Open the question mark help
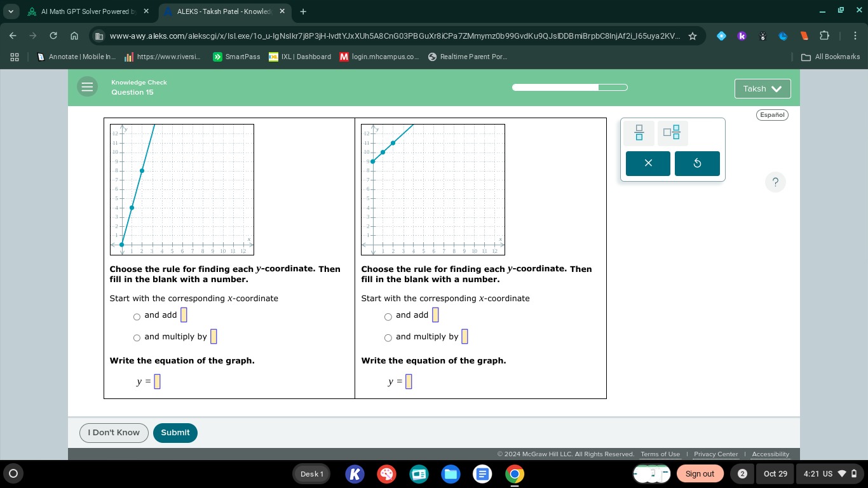Viewport: 868px width, 488px height. coord(775,182)
